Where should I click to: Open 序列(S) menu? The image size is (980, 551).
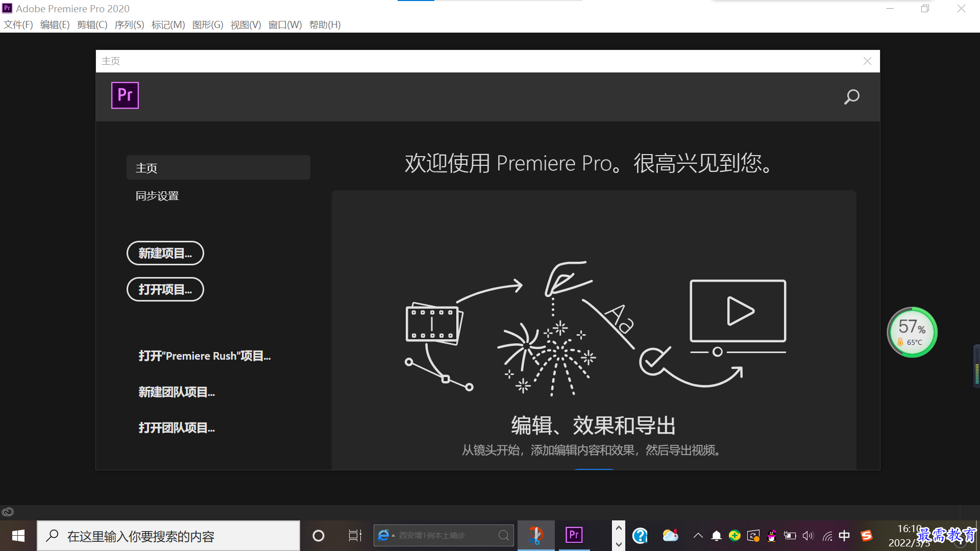(130, 24)
